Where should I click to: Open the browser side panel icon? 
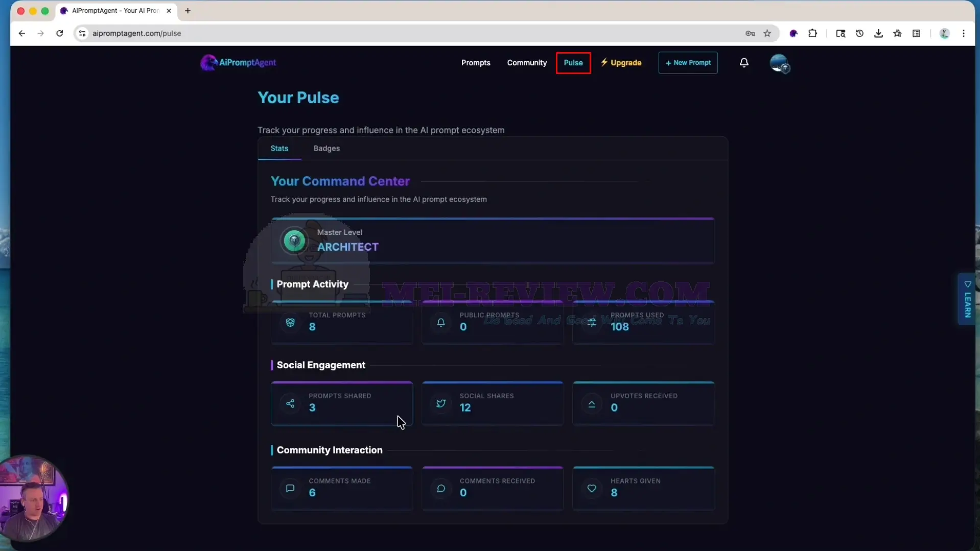click(917, 33)
